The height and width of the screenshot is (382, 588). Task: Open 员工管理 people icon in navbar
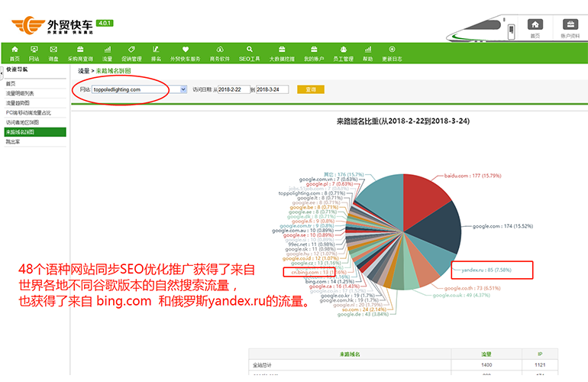[343, 49]
